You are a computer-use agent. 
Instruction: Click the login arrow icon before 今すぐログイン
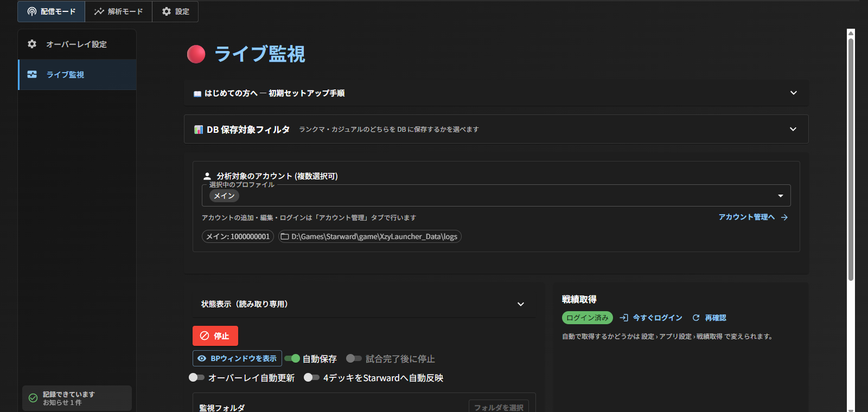coord(624,318)
